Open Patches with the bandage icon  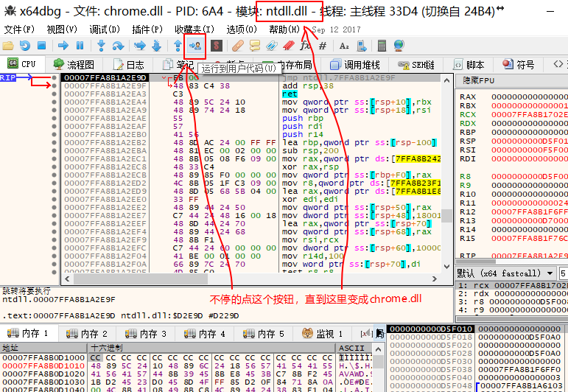point(238,46)
